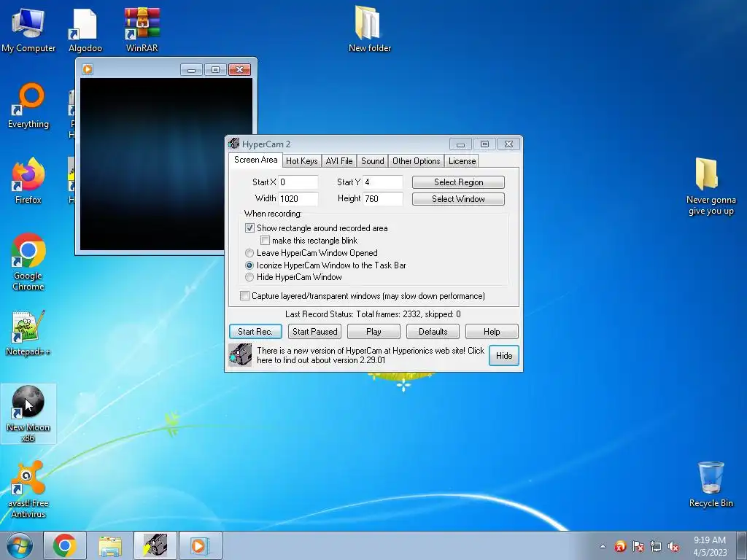This screenshot has width=747, height=560.
Task: Switch to the Hot Keys tab
Action: [301, 161]
